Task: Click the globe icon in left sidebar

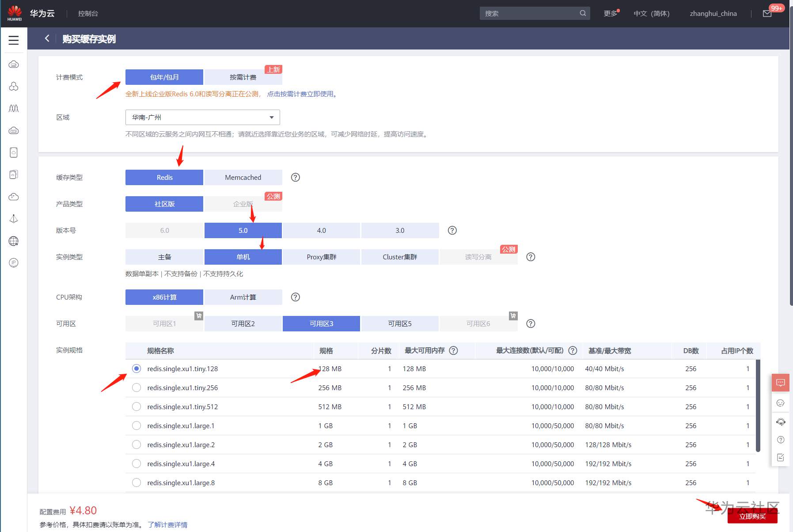Action: (x=14, y=241)
